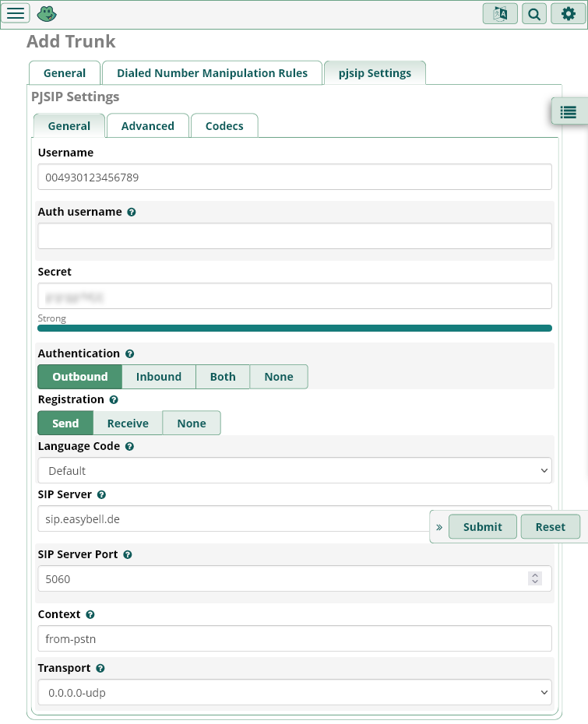Open the hamburger navigation menu
The image size is (588, 724).
coord(17,13)
